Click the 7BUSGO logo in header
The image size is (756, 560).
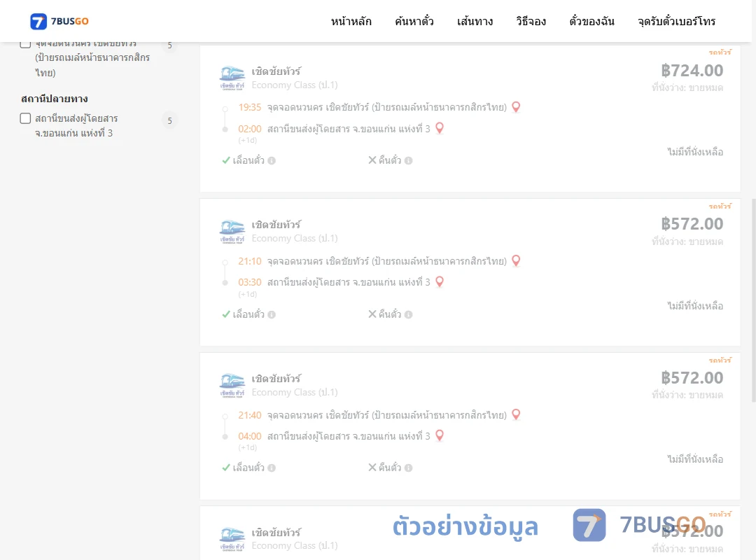point(59,21)
